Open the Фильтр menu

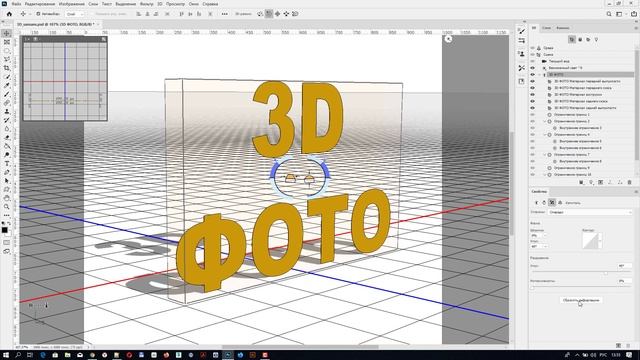(147, 4)
